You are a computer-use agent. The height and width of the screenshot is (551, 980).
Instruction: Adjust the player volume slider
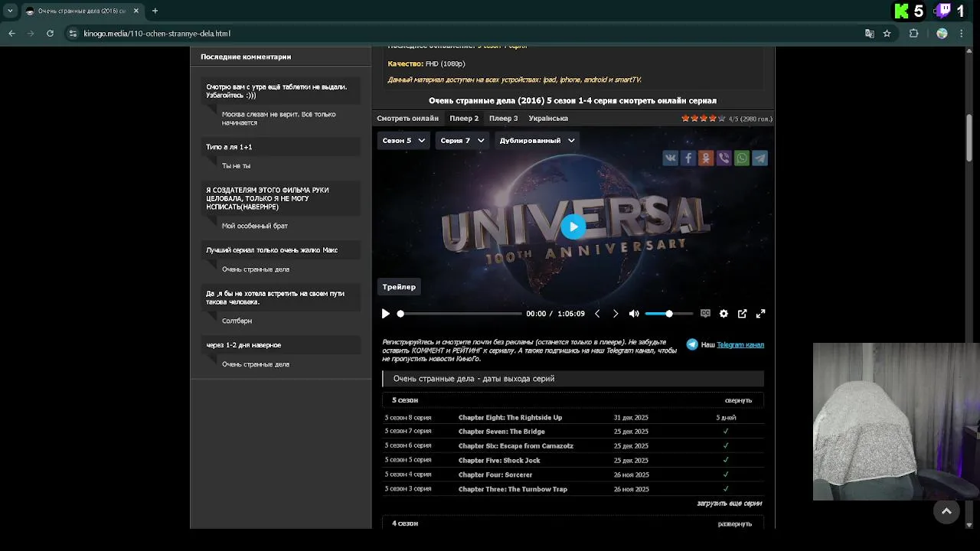point(668,314)
